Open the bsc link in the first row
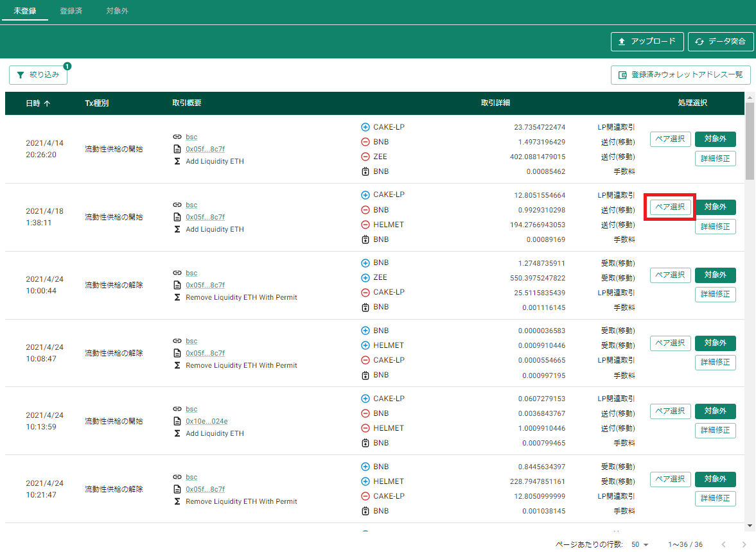This screenshot has width=756, height=552. [191, 137]
